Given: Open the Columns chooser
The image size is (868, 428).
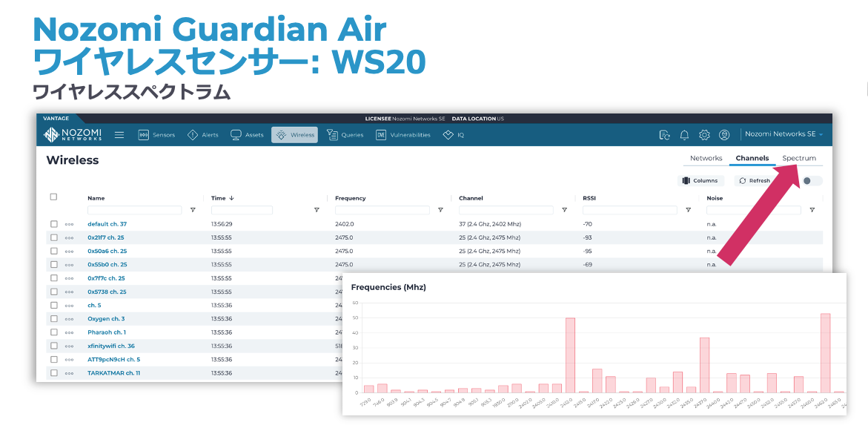Looking at the screenshot, I should [700, 180].
